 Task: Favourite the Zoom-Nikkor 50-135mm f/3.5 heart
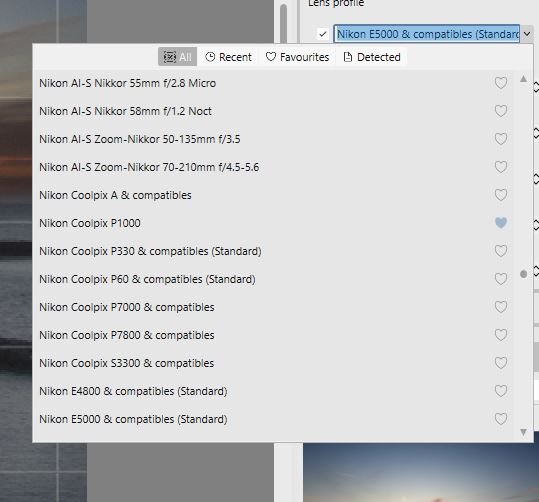pos(500,139)
